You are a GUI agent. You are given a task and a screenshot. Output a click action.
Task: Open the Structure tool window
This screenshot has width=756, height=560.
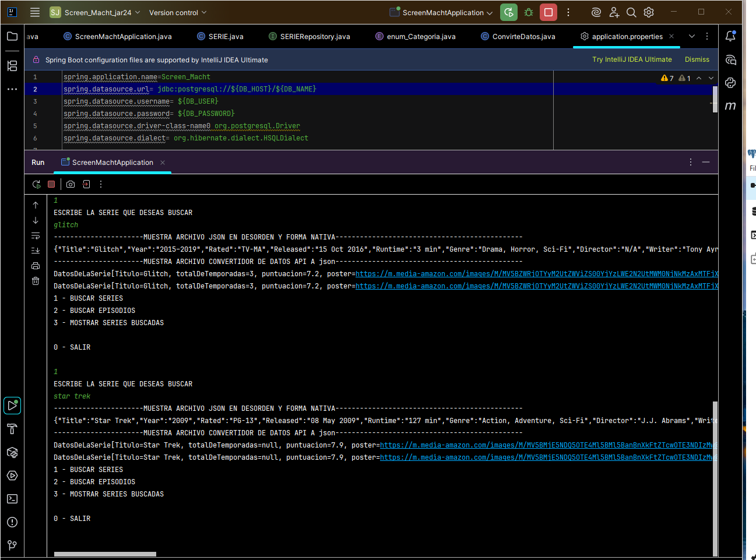12,66
